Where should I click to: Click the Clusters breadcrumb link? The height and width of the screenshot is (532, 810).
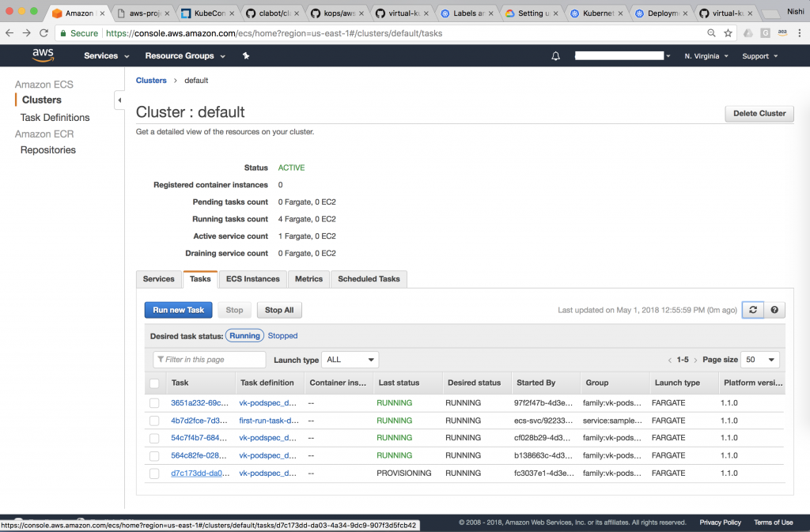(x=151, y=81)
